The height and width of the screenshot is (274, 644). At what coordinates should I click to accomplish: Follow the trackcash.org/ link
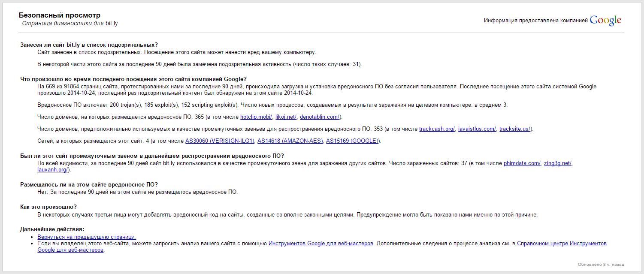point(437,129)
